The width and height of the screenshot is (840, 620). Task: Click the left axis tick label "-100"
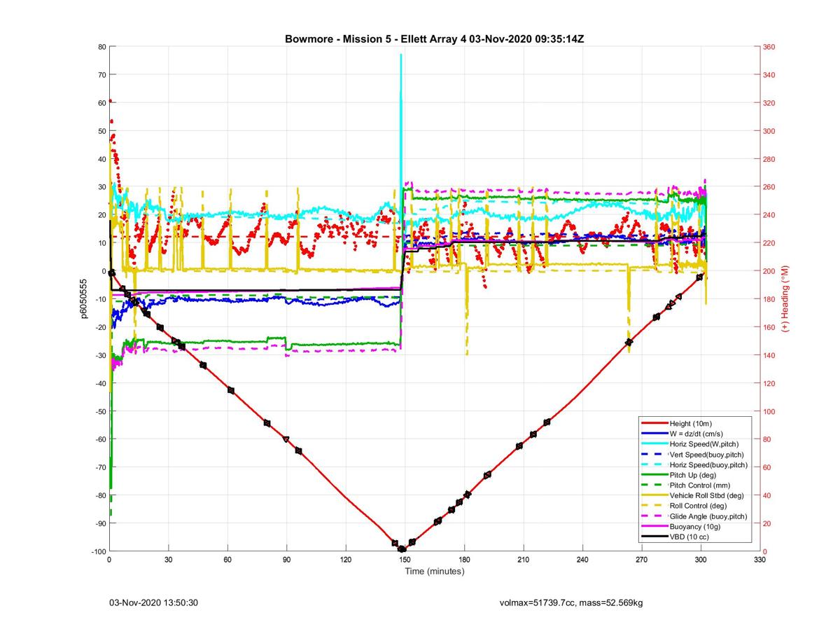coord(97,551)
